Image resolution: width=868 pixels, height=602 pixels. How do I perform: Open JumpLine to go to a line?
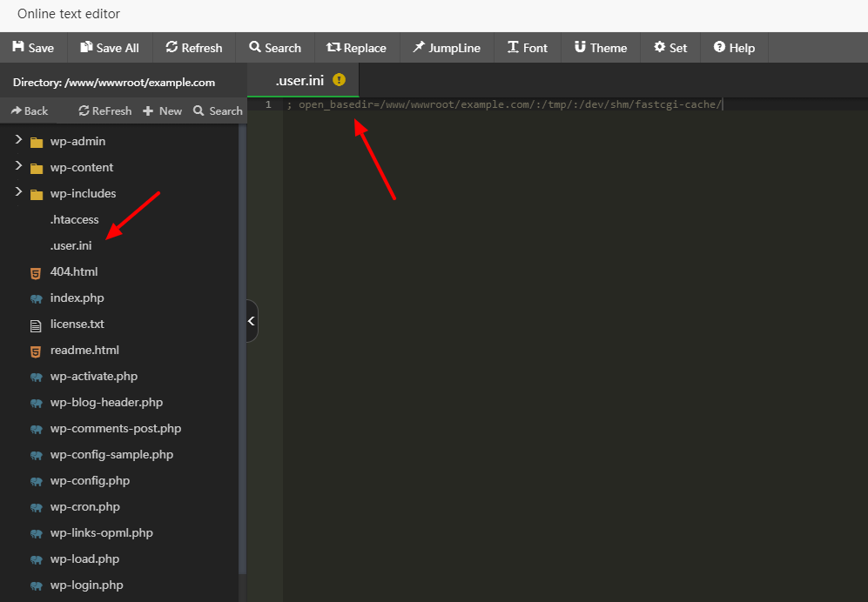click(447, 48)
